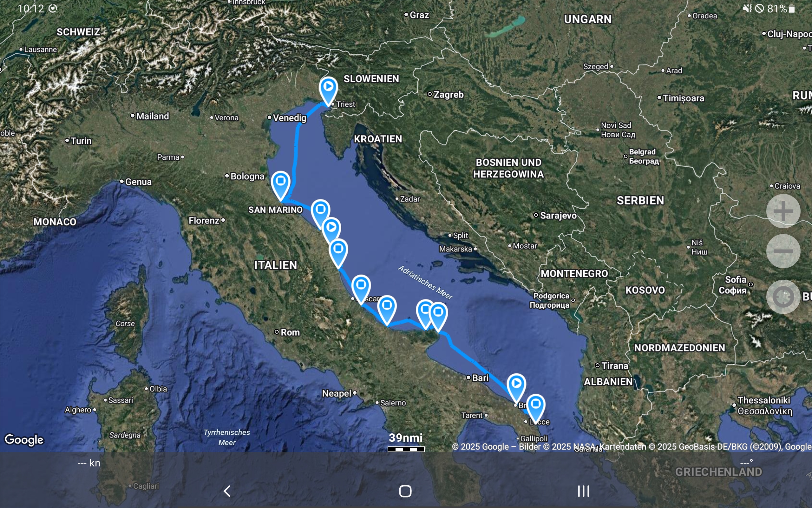Image resolution: width=812 pixels, height=508 pixels.
Task: Open the Android recent apps button
Action: pos(584,491)
